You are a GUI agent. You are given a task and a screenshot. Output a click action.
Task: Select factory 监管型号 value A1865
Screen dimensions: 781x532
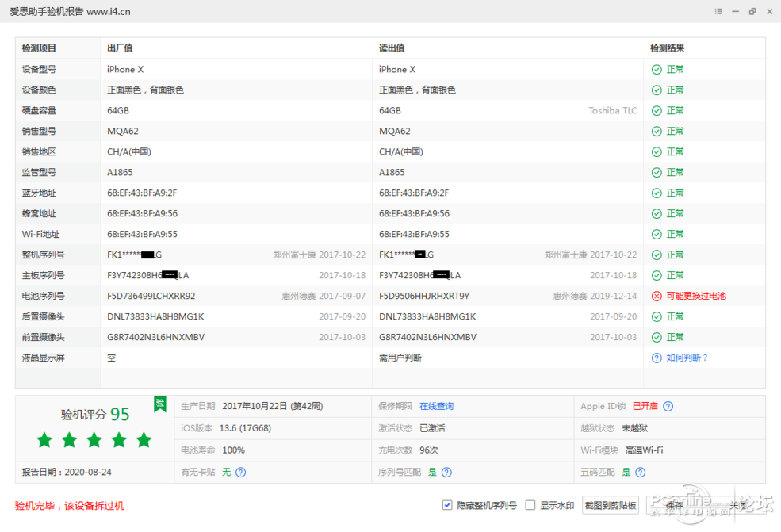[x=120, y=172]
